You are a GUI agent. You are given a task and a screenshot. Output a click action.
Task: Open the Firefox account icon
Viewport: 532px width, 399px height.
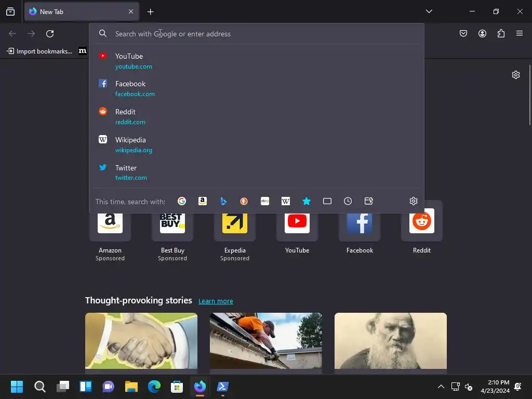pyautogui.click(x=482, y=33)
